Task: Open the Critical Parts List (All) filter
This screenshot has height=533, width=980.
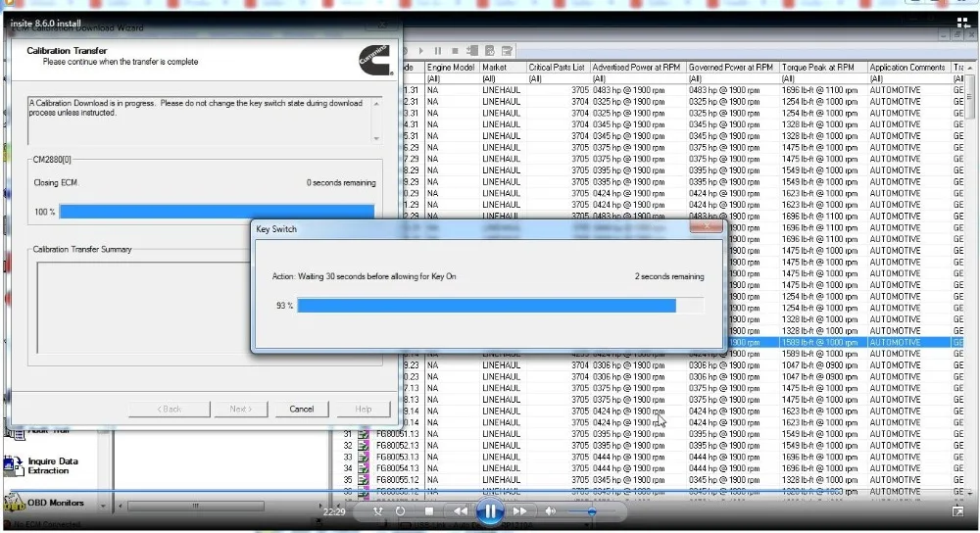Action: click(x=558, y=78)
